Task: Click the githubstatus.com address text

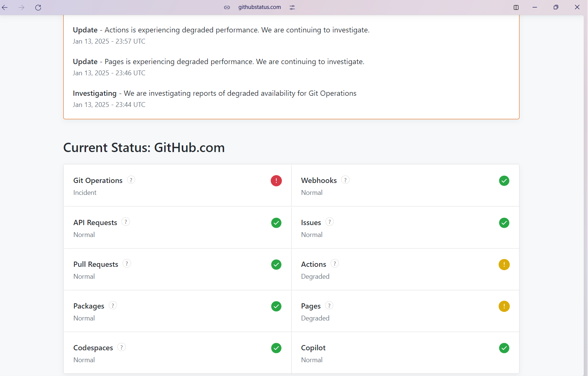Action: [x=260, y=7]
